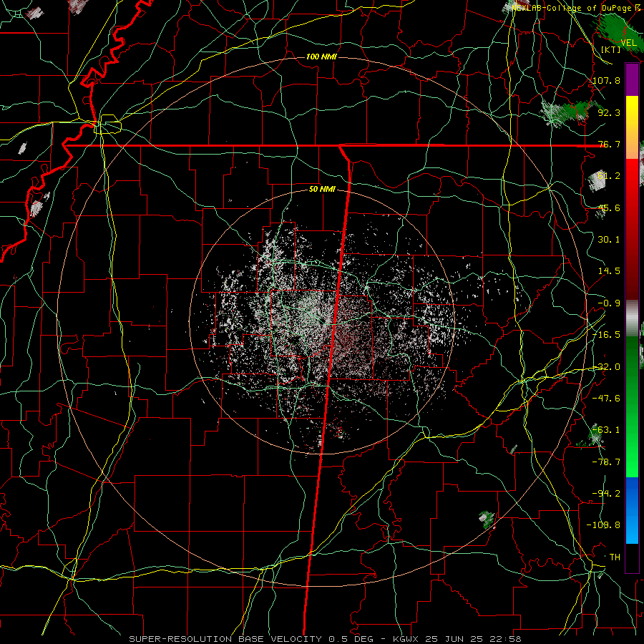Click the -16.5 scale value
The image size is (644, 644).
[x=607, y=335]
